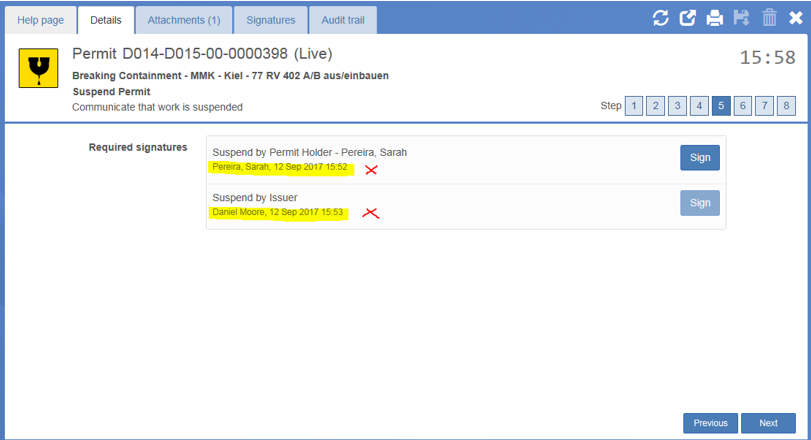Screen dimensions: 811x440
Task: Click signature text Daniel Moore, 12 Sep 2017 15:53
Action: point(278,212)
